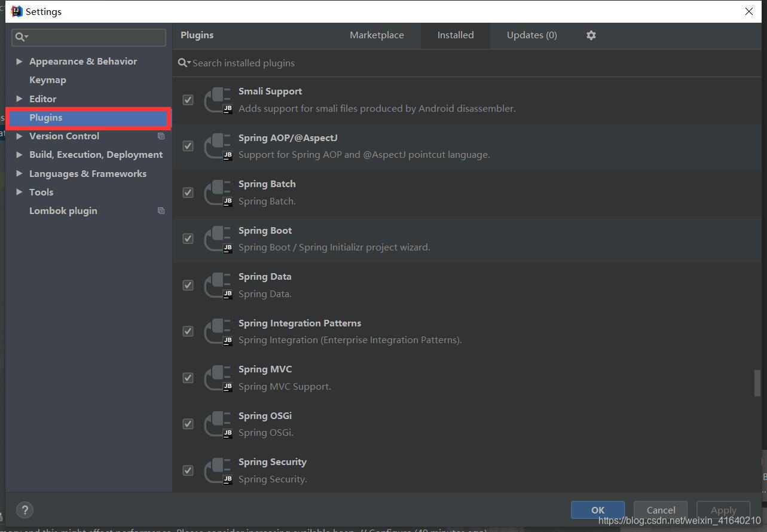
Task: Click the Cancel button
Action: click(x=661, y=510)
